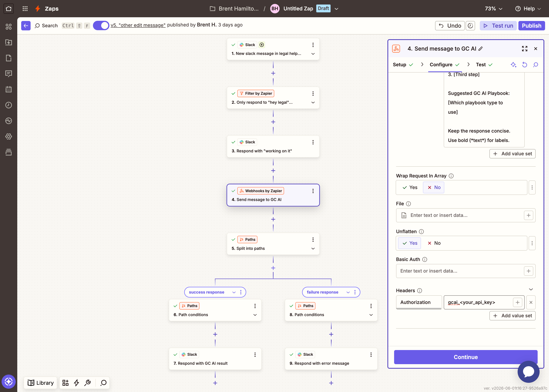Open the apps grid launcher icon
This screenshot has height=392, width=549.
pyautogui.click(x=25, y=9)
